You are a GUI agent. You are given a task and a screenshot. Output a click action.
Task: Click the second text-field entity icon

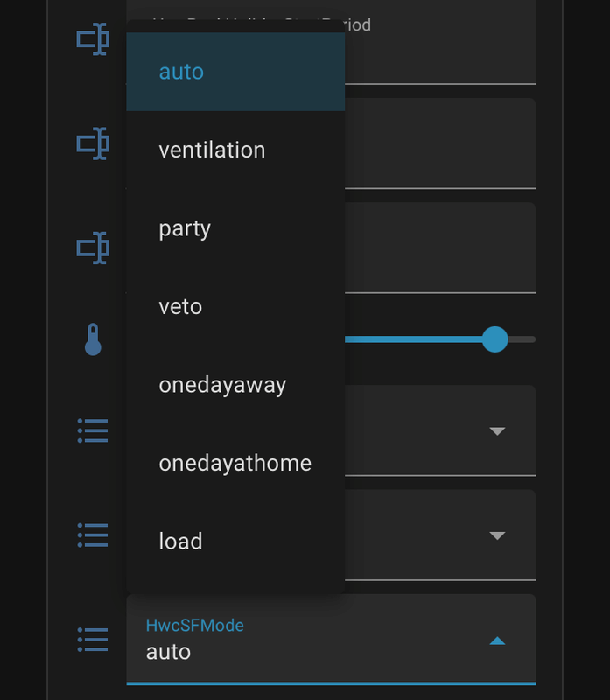[x=93, y=143]
